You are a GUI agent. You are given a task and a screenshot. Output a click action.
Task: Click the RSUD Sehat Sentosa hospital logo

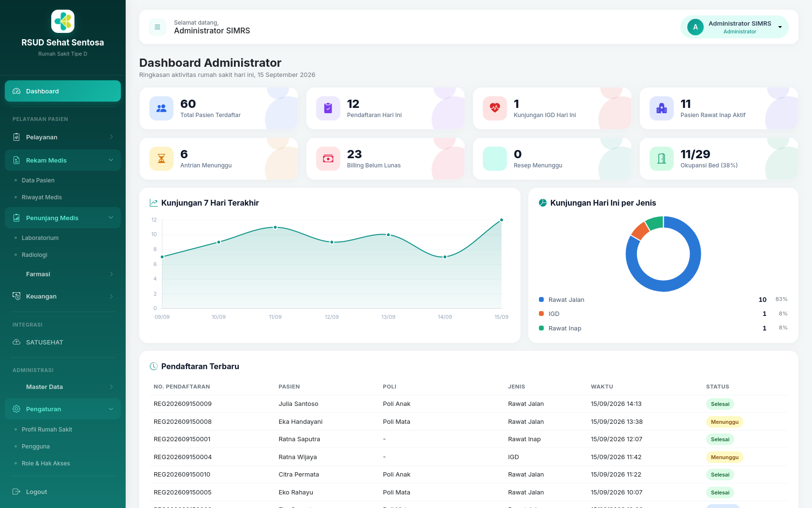(63, 21)
